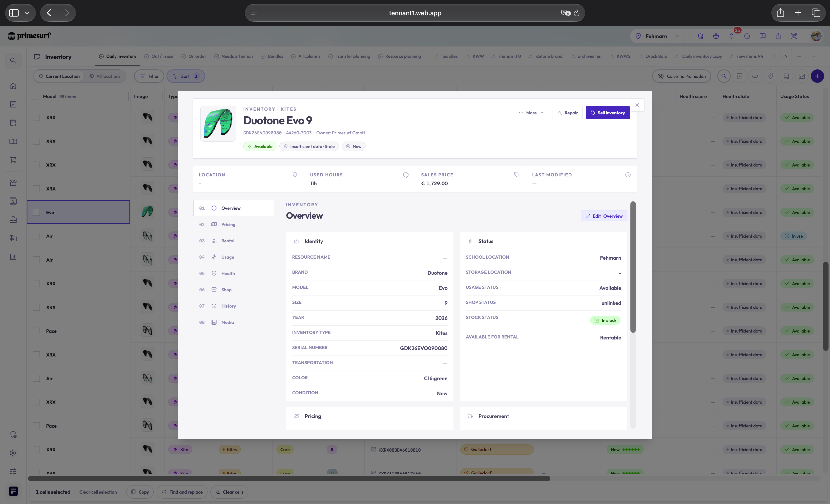Expand the More dropdown in item dialog

coord(531,113)
